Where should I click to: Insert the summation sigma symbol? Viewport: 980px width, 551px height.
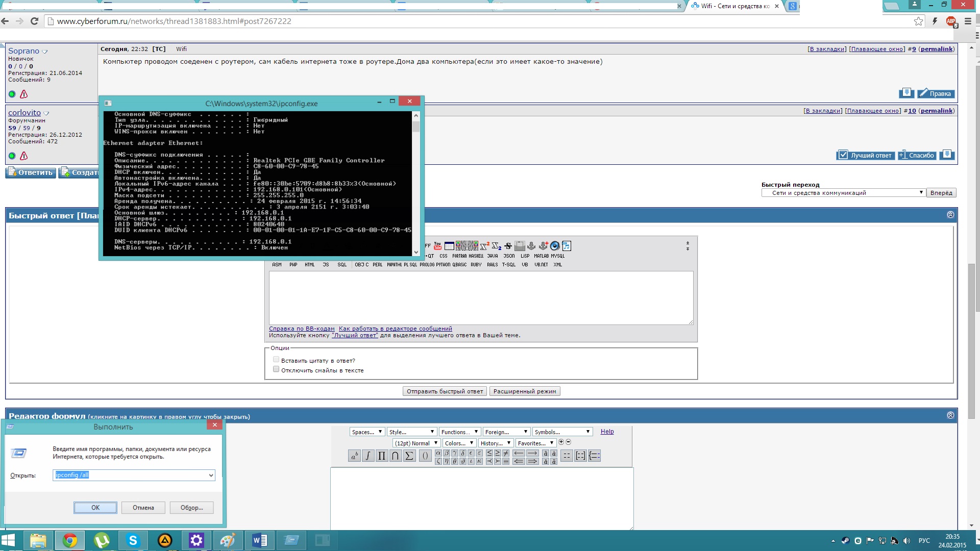(409, 456)
